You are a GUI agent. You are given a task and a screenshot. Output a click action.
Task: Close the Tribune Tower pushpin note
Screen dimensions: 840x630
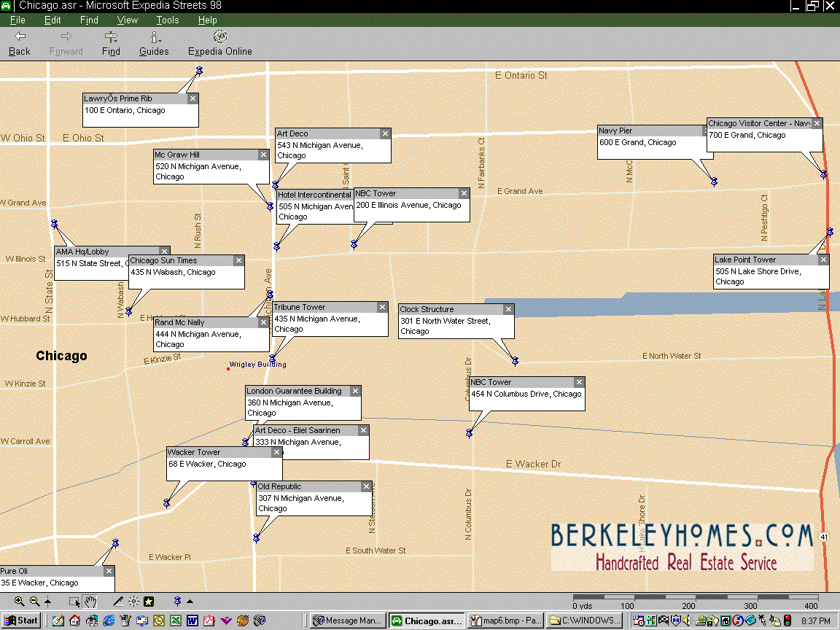coord(382,308)
